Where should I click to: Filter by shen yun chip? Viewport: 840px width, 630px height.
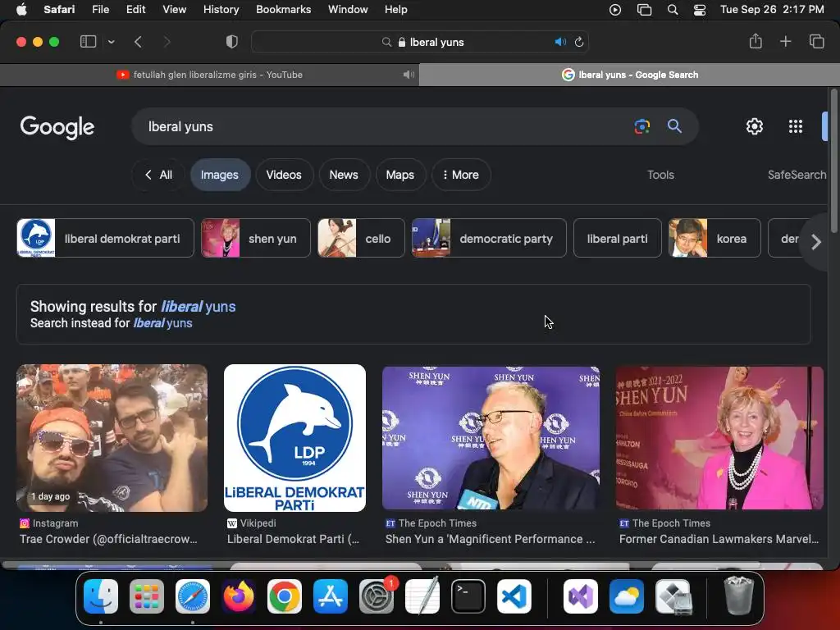[x=256, y=239]
